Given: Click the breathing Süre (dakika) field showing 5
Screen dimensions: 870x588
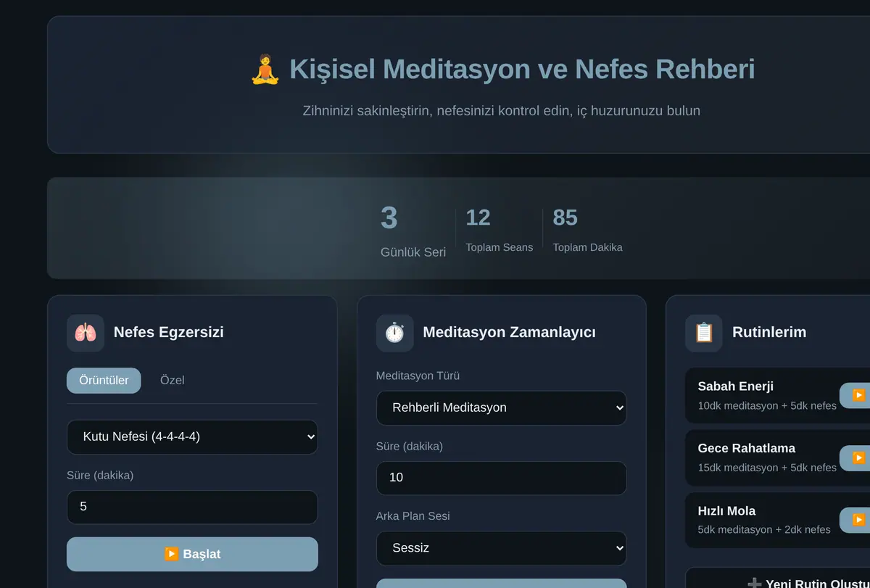Looking at the screenshot, I should pos(192,507).
